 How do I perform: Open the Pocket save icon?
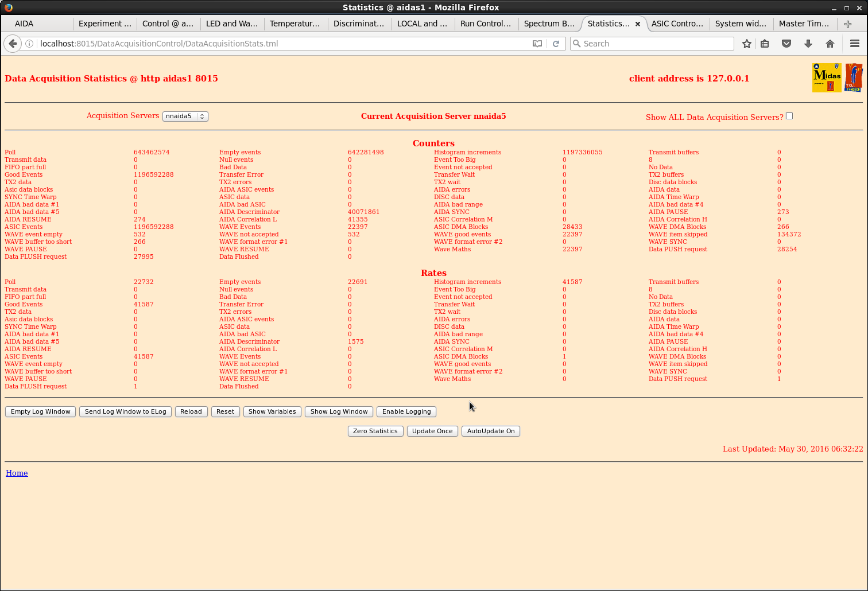(x=786, y=44)
